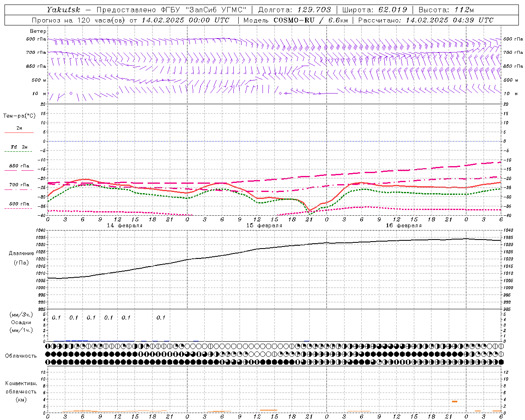The image size is (525, 420).
Task: Click the 850 гПа temperature legend entry
Action: 19,166
